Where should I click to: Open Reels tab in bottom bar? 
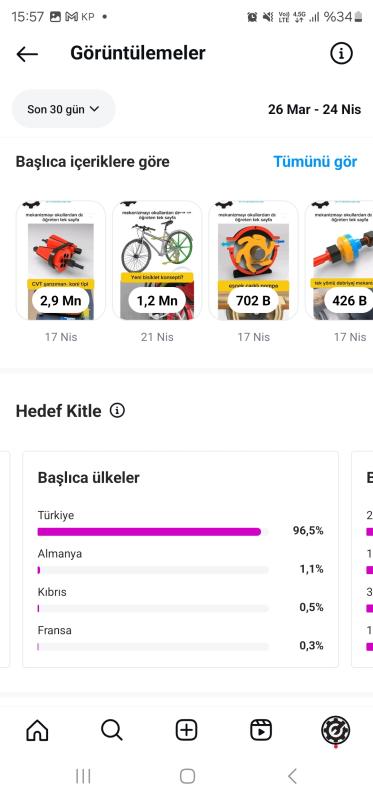(261, 730)
